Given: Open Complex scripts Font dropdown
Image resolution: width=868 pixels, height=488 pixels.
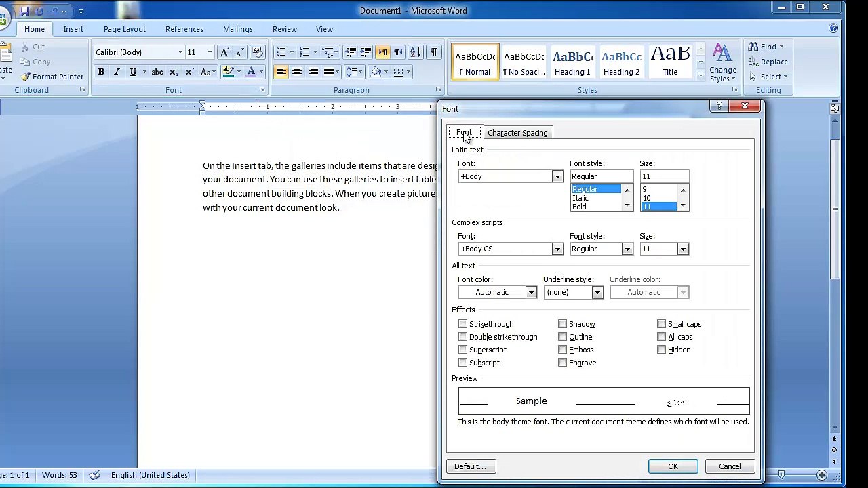Looking at the screenshot, I should pyautogui.click(x=557, y=249).
